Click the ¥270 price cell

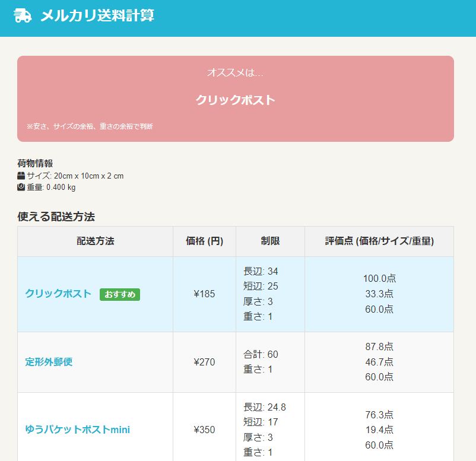tap(204, 362)
